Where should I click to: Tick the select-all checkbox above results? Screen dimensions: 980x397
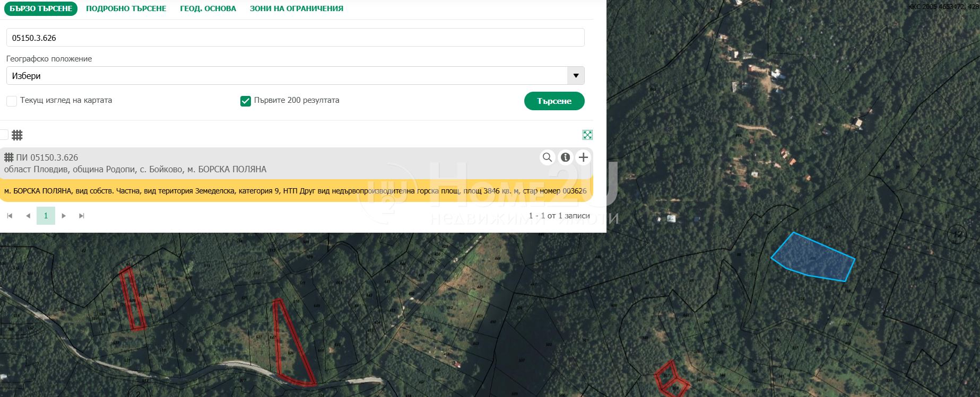point(4,135)
